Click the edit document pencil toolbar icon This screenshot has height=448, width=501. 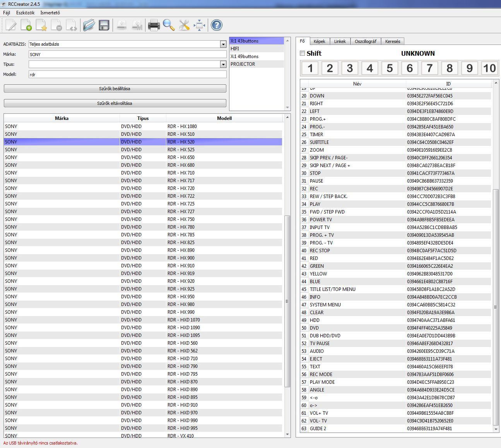pyautogui.click(x=11, y=26)
